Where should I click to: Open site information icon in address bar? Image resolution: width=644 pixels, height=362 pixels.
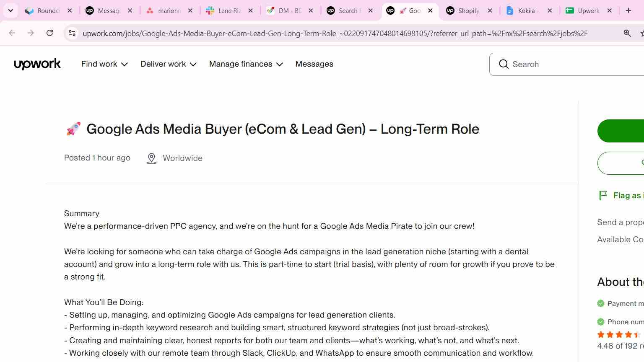(72, 33)
